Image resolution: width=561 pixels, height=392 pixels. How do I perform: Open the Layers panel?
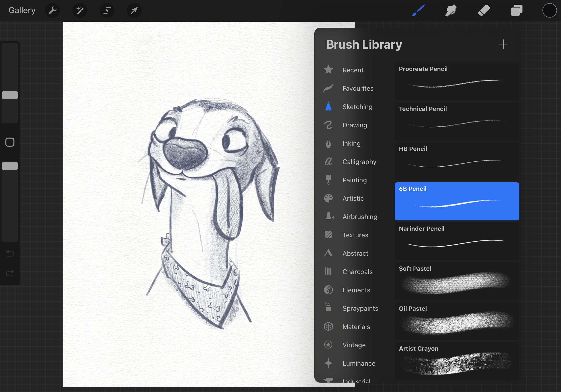[x=517, y=11]
